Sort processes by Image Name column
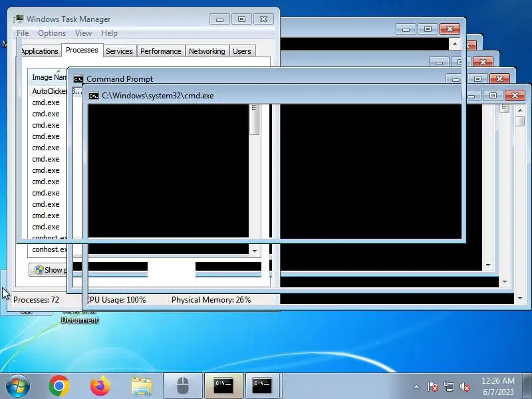The height and width of the screenshot is (399, 532). coord(48,77)
